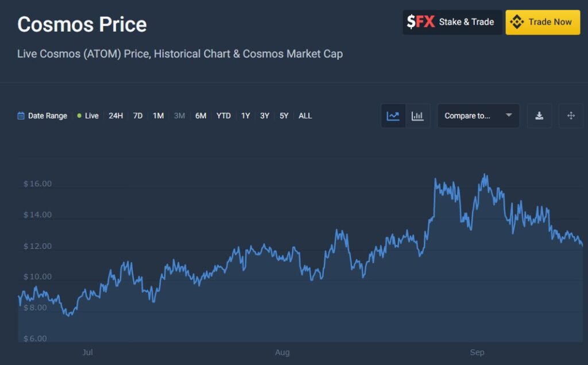The image size is (588, 365).
Task: Open the Date Range picker
Action: point(47,116)
